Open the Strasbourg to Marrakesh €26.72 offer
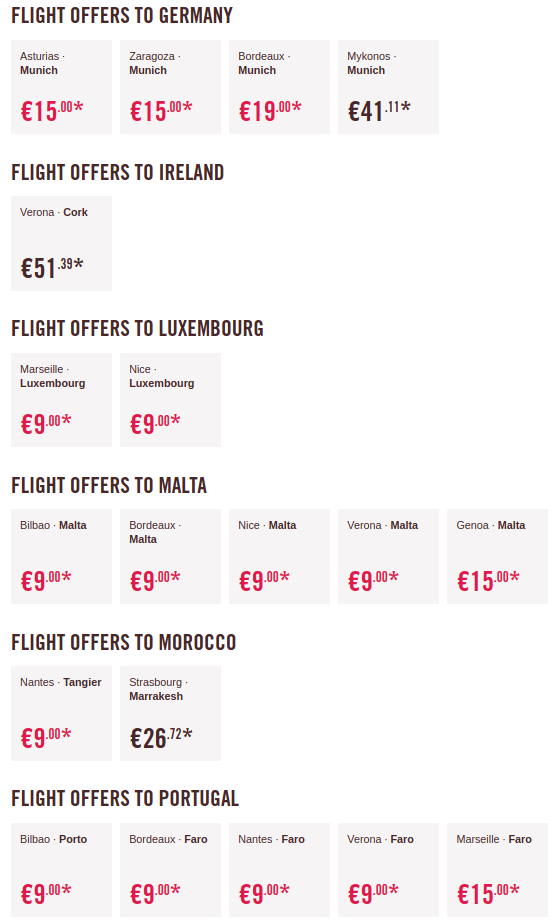Screen dimensions: 555x922 pyautogui.click(x=170, y=713)
